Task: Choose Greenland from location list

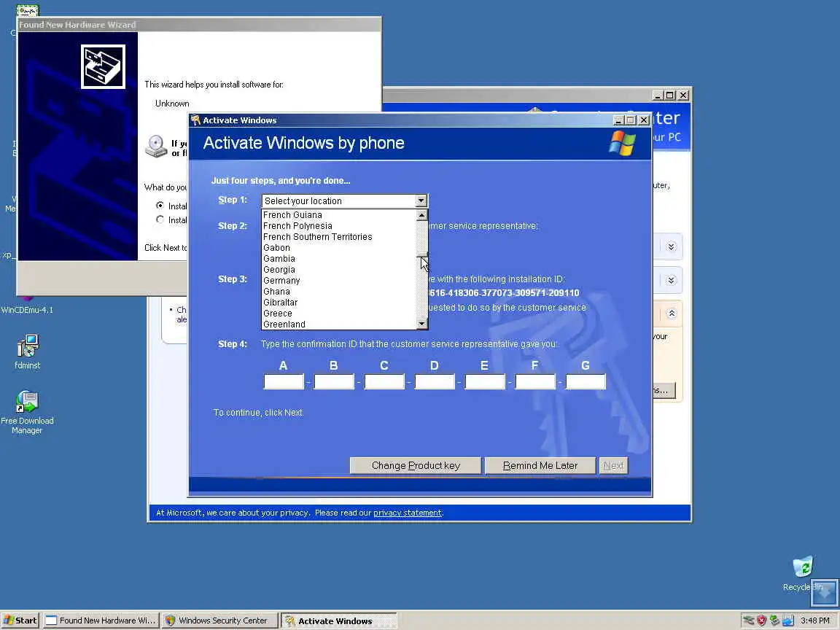Action: [339, 324]
